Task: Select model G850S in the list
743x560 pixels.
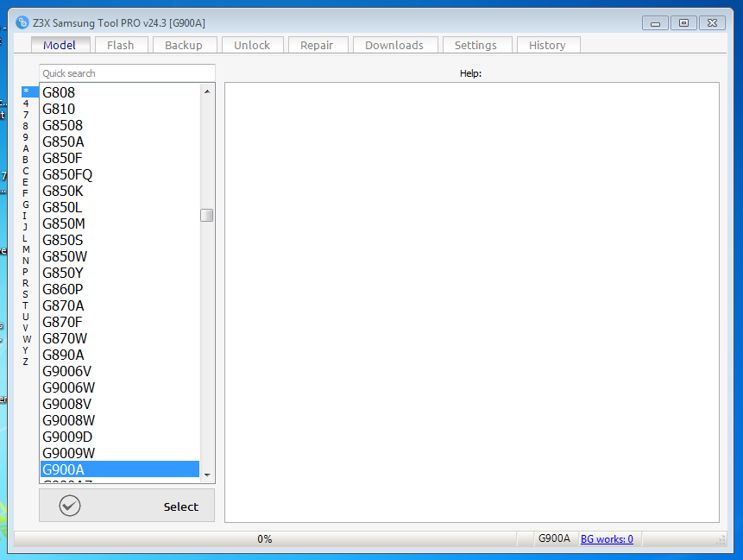Action: pos(119,240)
